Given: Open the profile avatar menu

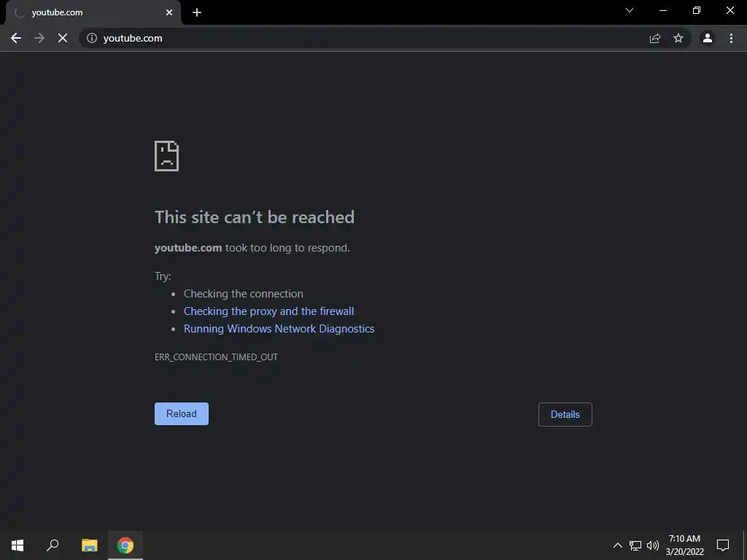Looking at the screenshot, I should tap(708, 38).
